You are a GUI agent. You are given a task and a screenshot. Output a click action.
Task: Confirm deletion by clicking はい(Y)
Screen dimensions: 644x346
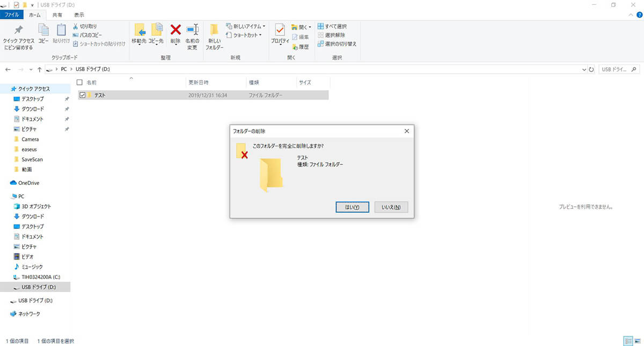tap(352, 206)
